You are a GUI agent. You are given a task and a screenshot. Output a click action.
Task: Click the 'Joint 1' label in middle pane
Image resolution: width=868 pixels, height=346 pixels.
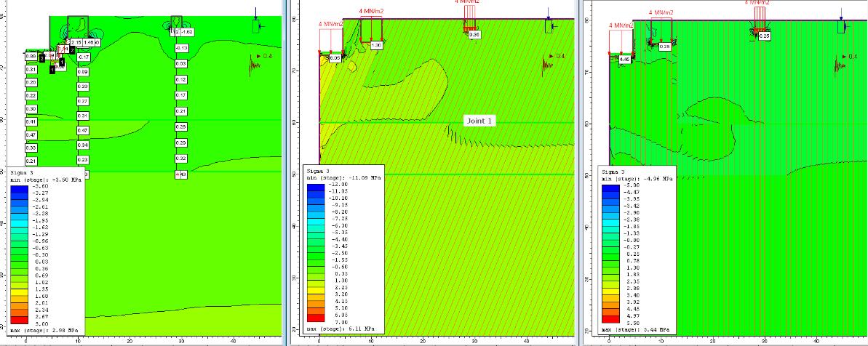(x=479, y=121)
